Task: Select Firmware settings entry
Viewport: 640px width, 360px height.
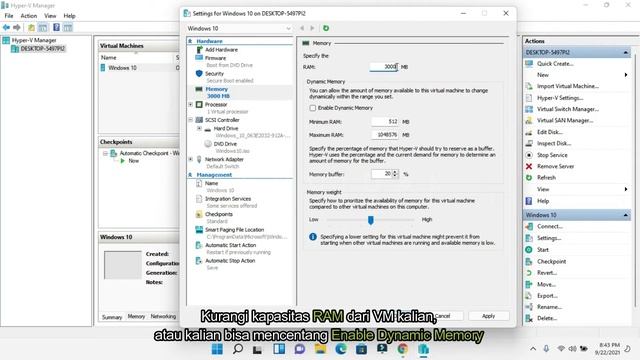Action: [x=215, y=58]
